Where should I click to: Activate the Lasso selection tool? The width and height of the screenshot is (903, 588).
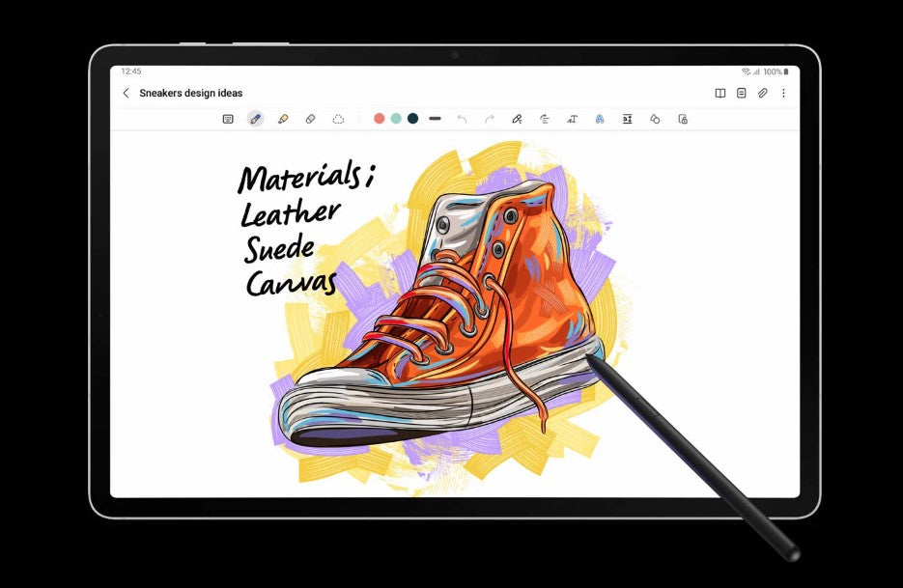(338, 119)
